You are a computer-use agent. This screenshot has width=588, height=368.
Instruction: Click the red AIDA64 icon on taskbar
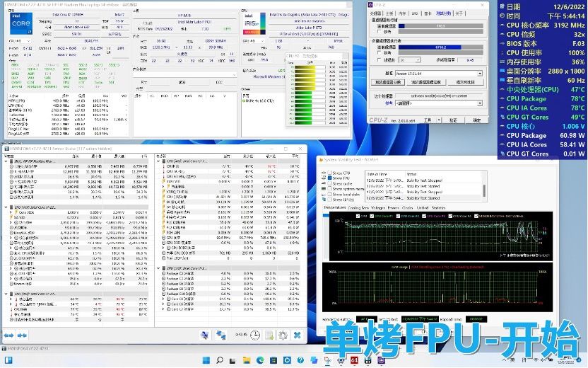click(354, 360)
